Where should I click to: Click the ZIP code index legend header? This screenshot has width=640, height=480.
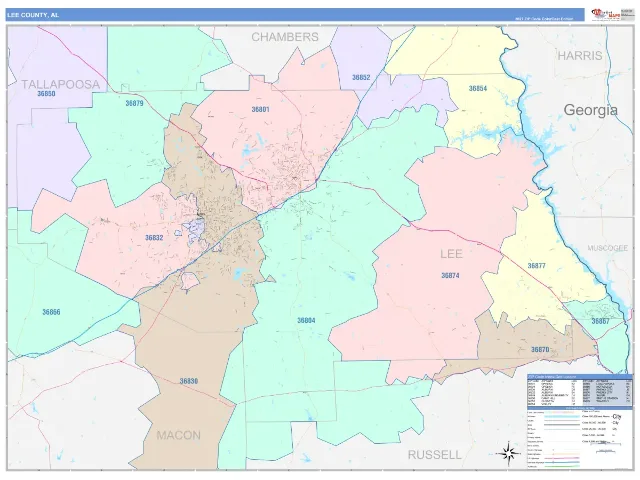(x=580, y=377)
